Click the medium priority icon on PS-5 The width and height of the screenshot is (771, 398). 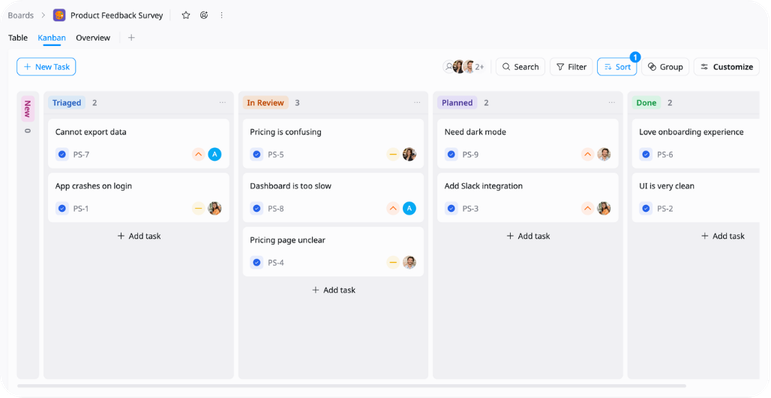[x=393, y=154]
